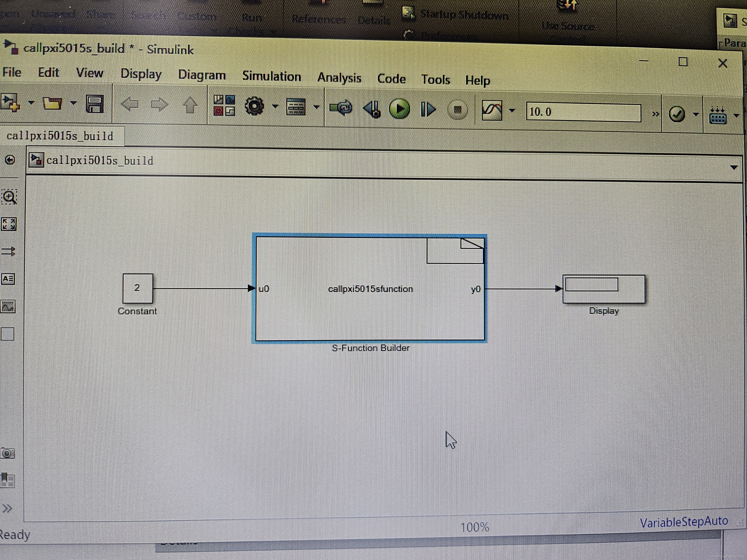
Task: Click the Zoom palette icon
Action: coord(9,197)
